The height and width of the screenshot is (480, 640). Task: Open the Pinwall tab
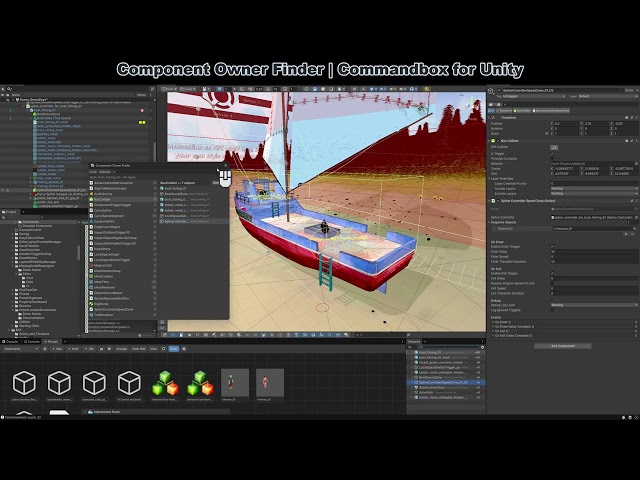(x=51, y=342)
